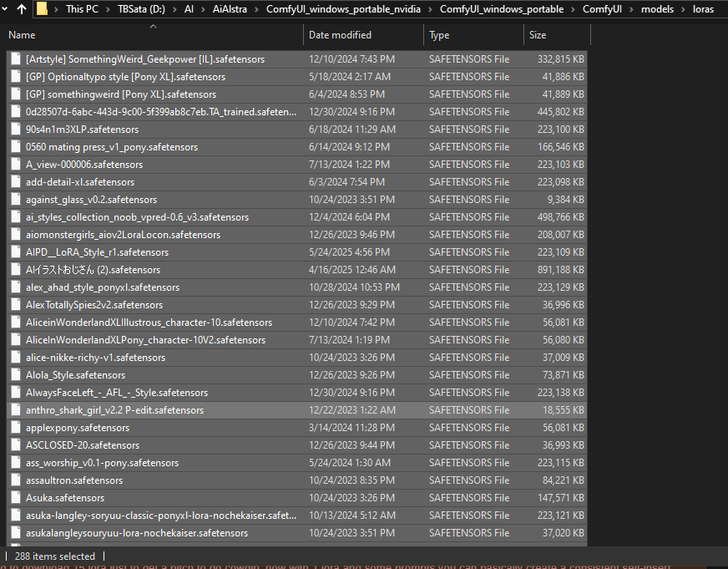This screenshot has height=569, width=728.
Task: Sort by Date modified column header
Action: [340, 35]
